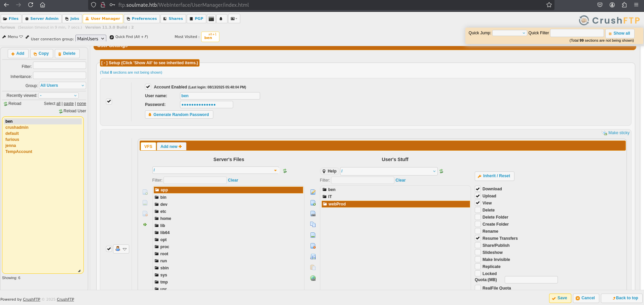
Task: Open the User connection group MainUsers dropdown
Action: (x=91, y=39)
